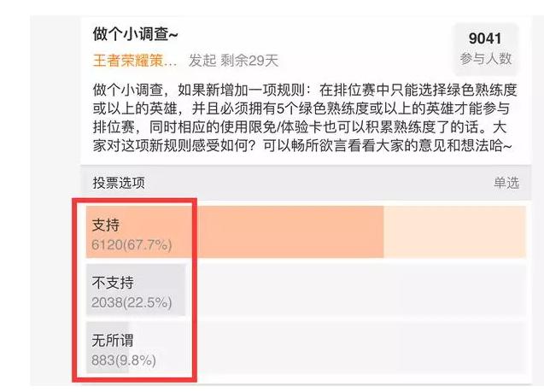Click the 参与人数 label

[x=485, y=58]
